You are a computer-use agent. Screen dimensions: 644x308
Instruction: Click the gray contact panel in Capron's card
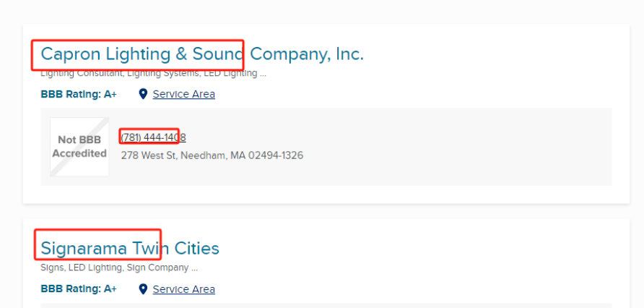[452, 147]
